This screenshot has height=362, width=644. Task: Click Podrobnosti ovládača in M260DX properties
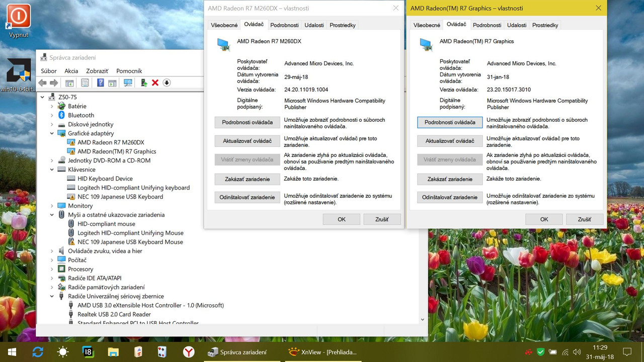[x=247, y=122]
